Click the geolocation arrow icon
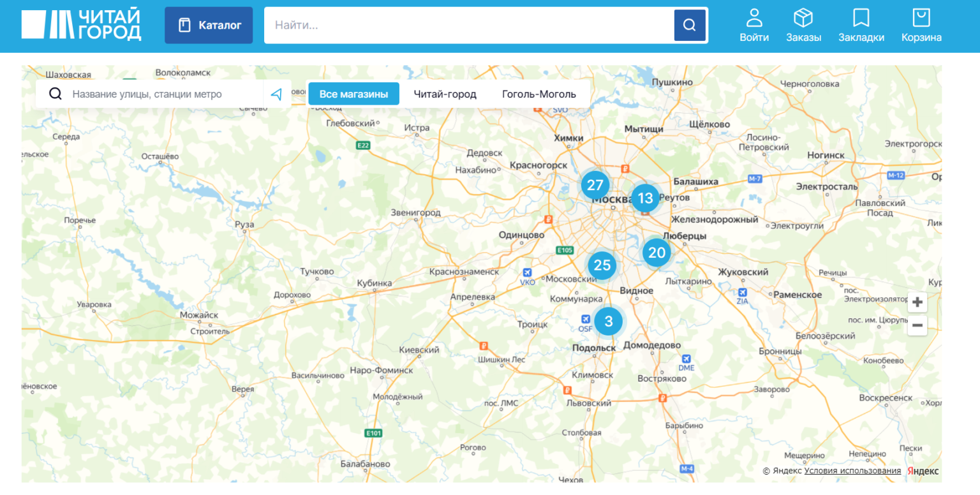Image resolution: width=980 pixels, height=495 pixels. pyautogui.click(x=276, y=94)
